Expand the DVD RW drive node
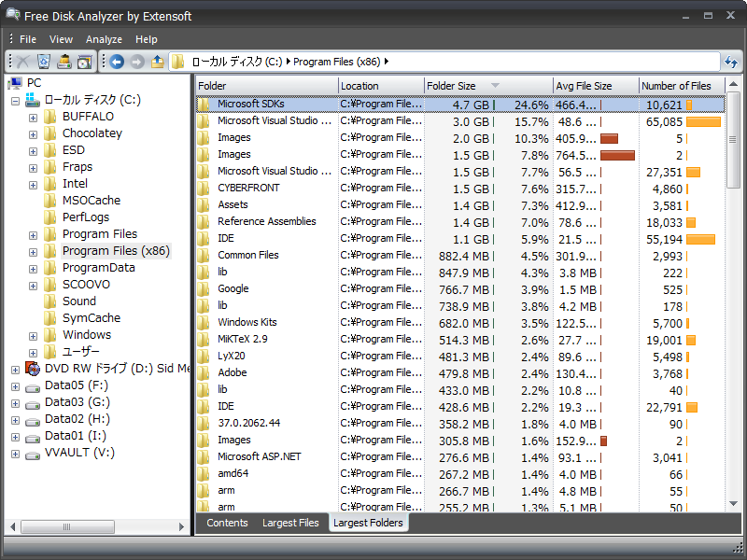 tap(15, 370)
